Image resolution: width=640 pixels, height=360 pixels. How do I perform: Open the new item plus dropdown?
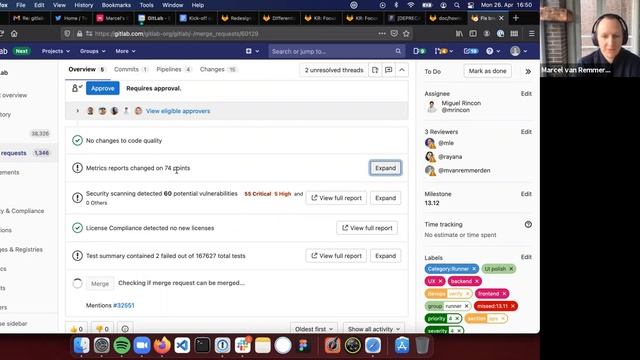[252, 51]
